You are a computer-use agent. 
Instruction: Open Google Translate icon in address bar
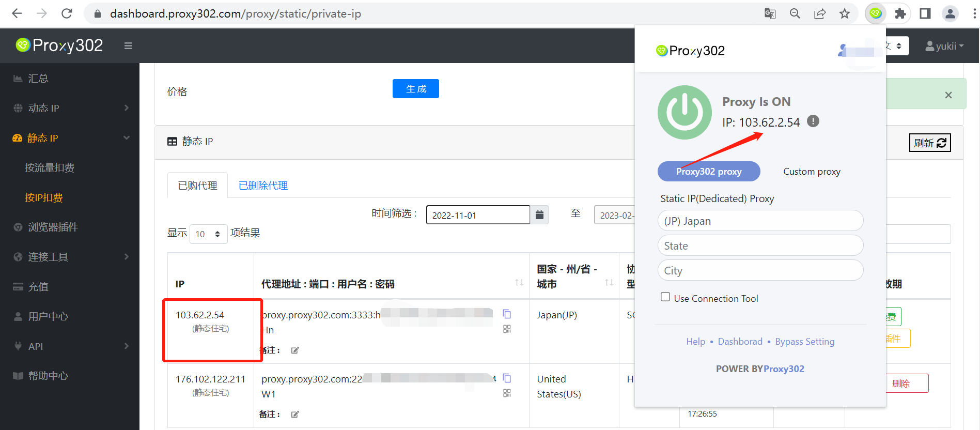[770, 13]
